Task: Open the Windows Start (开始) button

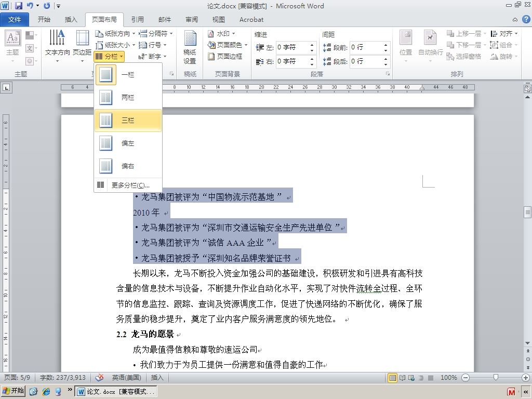Action: 13,391
